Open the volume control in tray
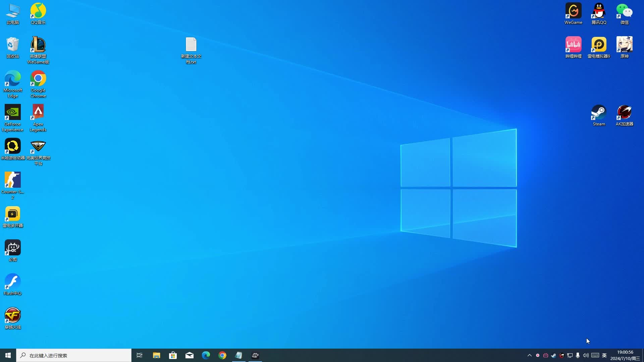644x362 pixels. (586, 355)
